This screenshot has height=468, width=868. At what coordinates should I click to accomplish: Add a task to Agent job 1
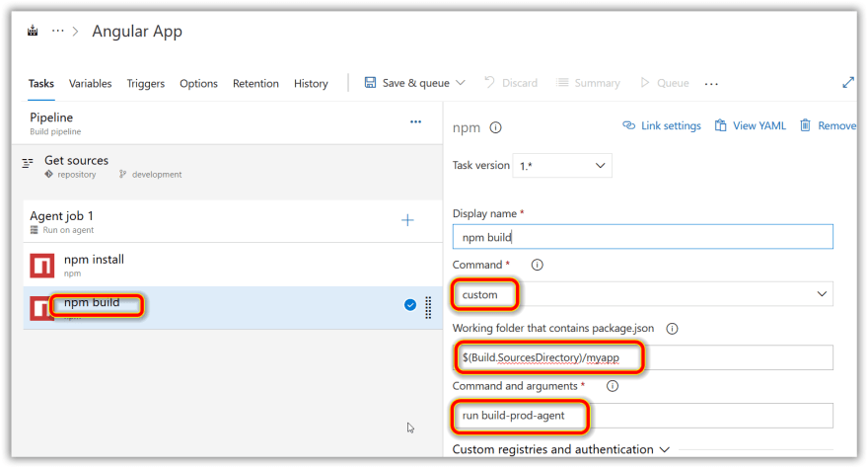407,220
